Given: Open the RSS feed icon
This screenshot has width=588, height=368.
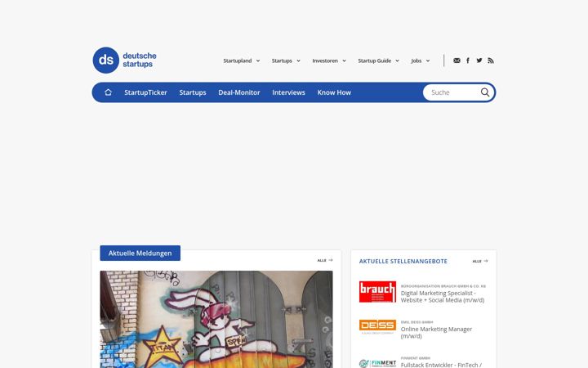Looking at the screenshot, I should tap(491, 61).
